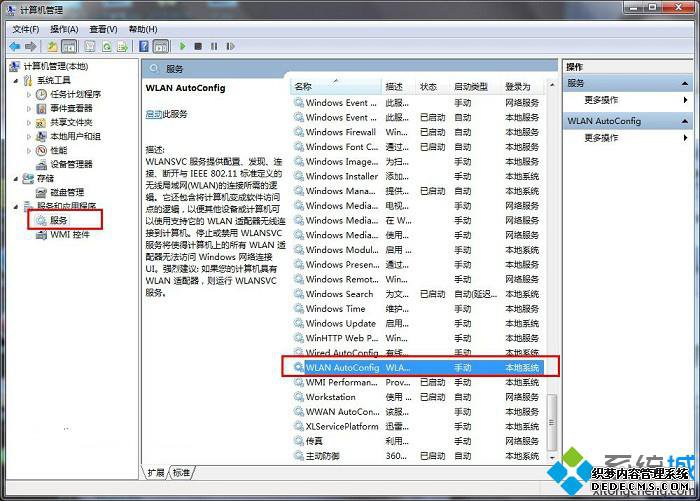The width and height of the screenshot is (700, 501).
Task: Select the Windows Search service row
Action: 418,294
